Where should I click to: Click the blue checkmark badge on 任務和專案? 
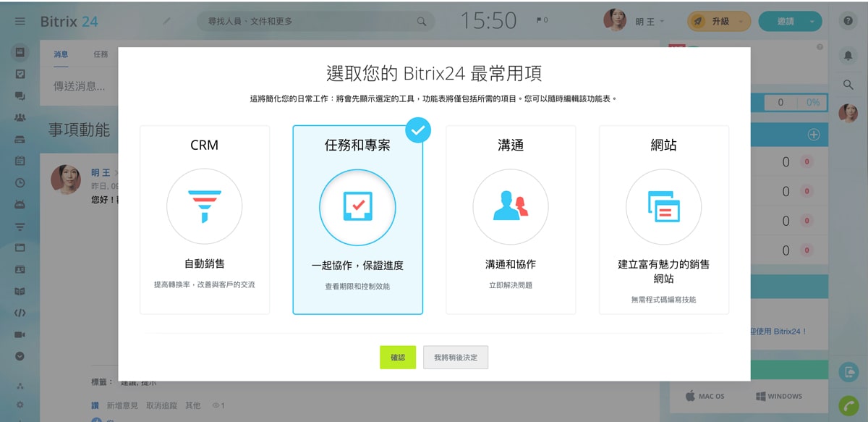coord(417,130)
